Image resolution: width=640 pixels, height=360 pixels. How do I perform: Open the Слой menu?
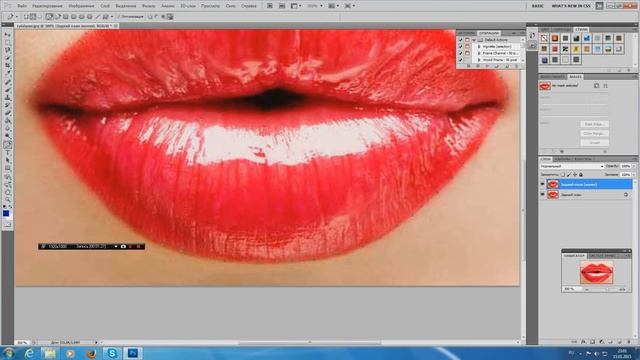(105, 6)
